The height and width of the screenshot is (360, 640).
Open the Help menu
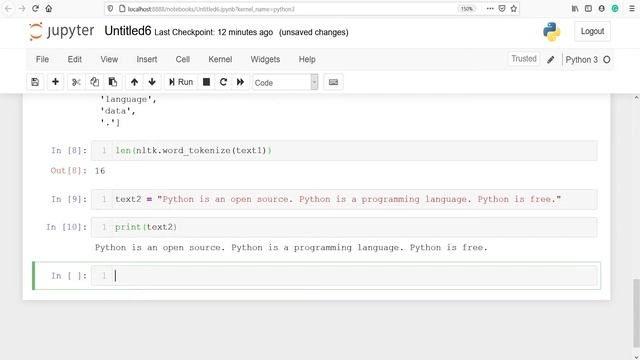pyautogui.click(x=307, y=59)
